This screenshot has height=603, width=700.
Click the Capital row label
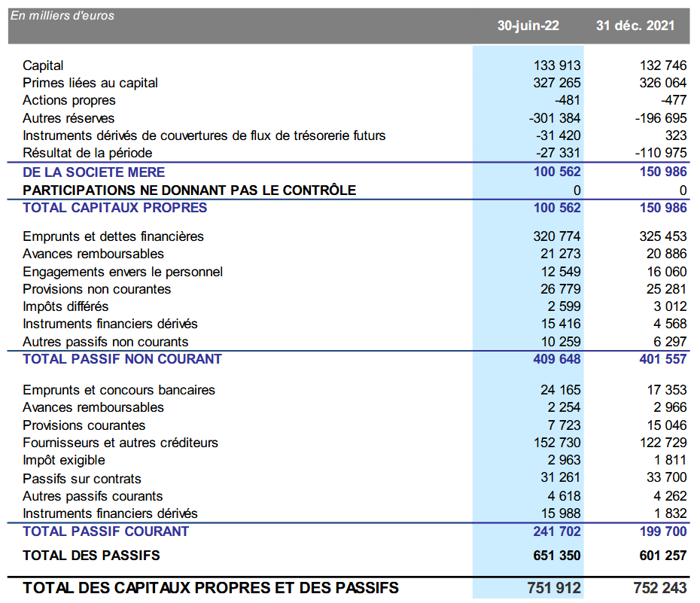(43, 65)
